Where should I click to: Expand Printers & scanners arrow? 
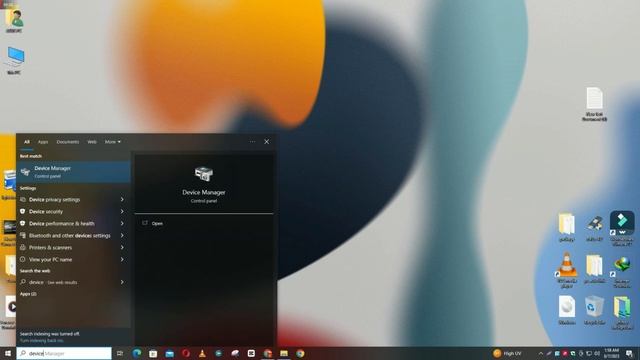[x=122, y=247]
